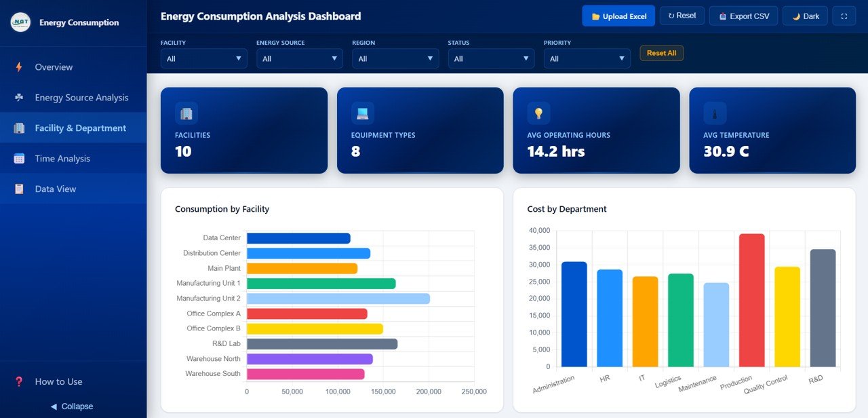Expand the Energy Source dropdown
Screen dimensions: 868x418
[x=299, y=59]
